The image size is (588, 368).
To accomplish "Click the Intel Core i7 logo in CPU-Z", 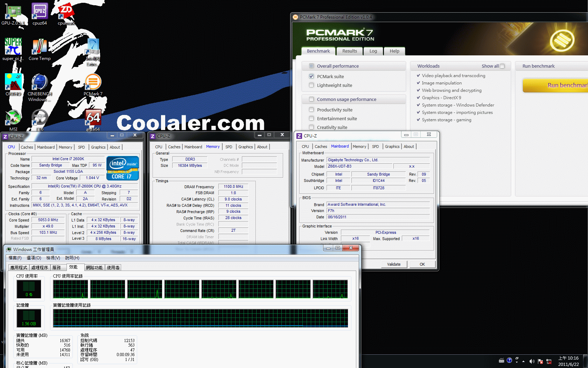I will [x=122, y=168].
